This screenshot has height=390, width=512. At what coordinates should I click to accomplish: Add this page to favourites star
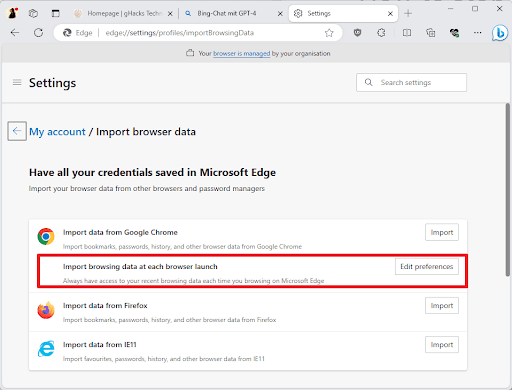point(329,33)
